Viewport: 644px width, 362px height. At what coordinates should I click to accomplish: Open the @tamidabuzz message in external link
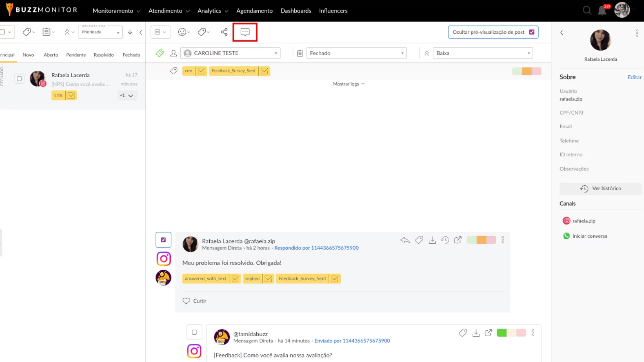click(488, 333)
